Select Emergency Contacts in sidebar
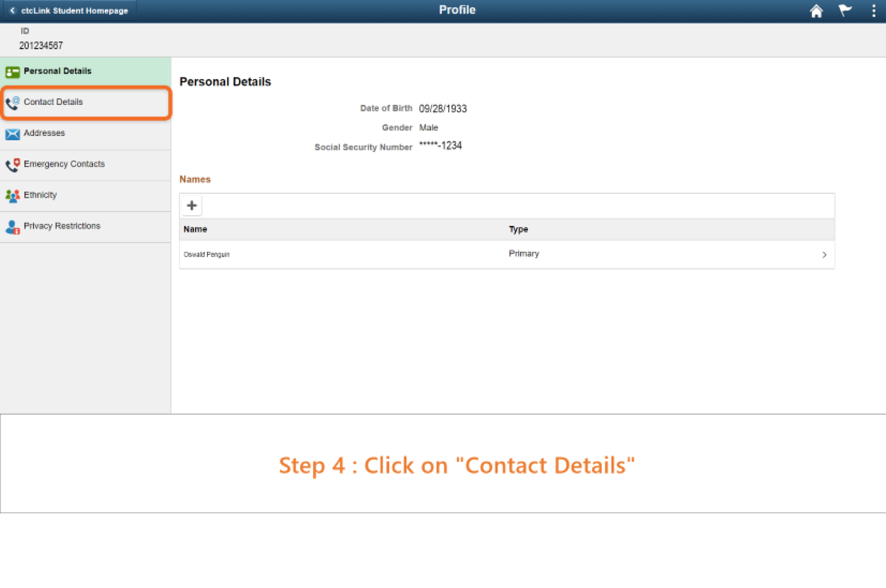This screenshot has width=886, height=588. pos(64,164)
